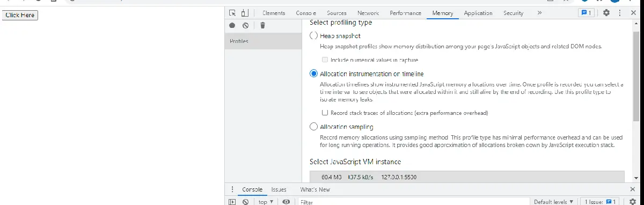Enable Record stack traces of allocations checkbox
Screen dimensions: 644x205
click(x=325, y=113)
